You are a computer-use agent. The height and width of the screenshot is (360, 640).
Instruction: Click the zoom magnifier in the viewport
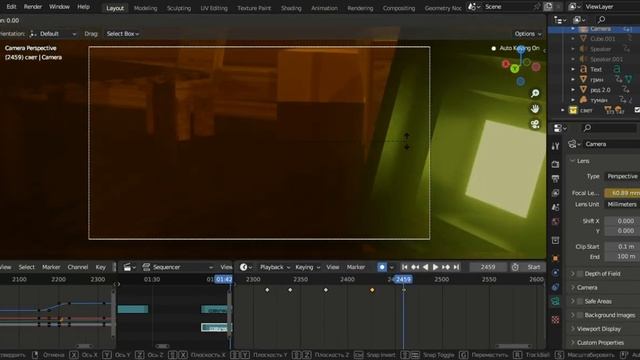click(535, 93)
